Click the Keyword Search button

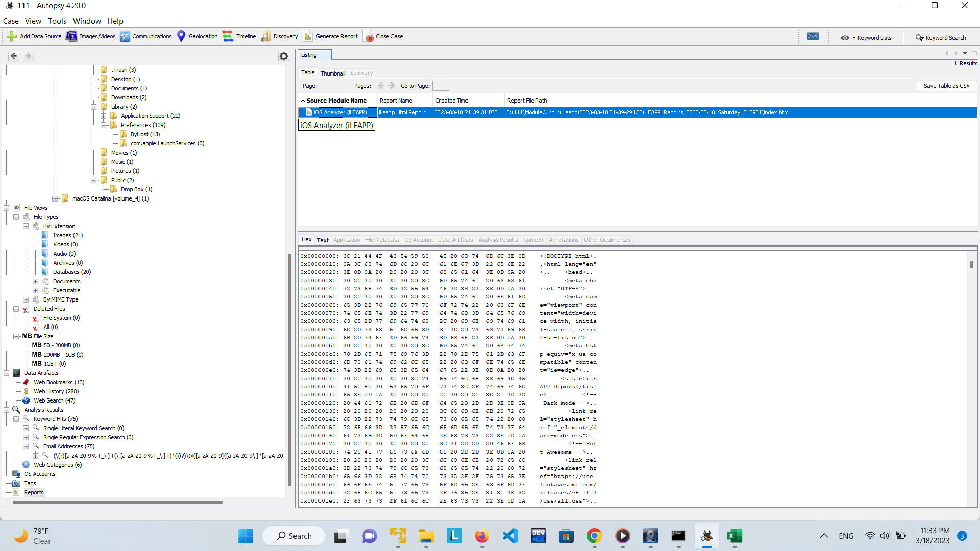click(941, 38)
